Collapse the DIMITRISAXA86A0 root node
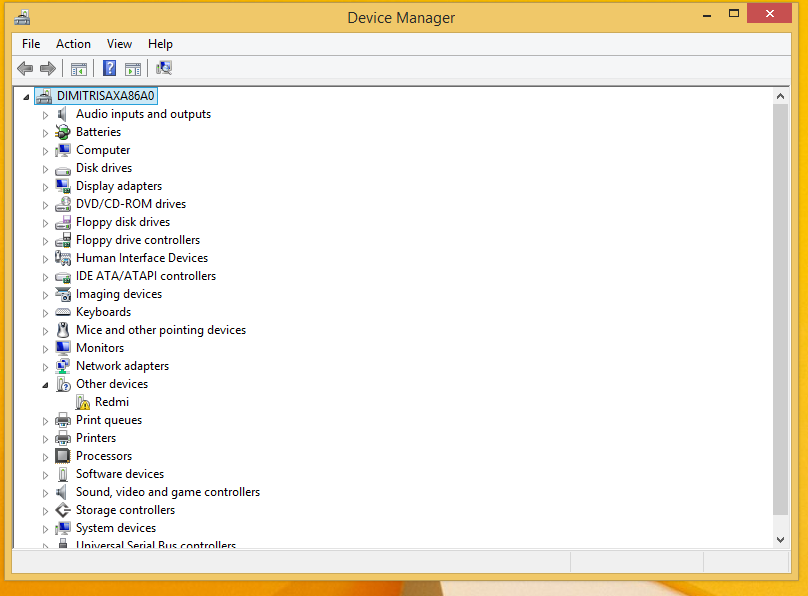 [x=26, y=97]
